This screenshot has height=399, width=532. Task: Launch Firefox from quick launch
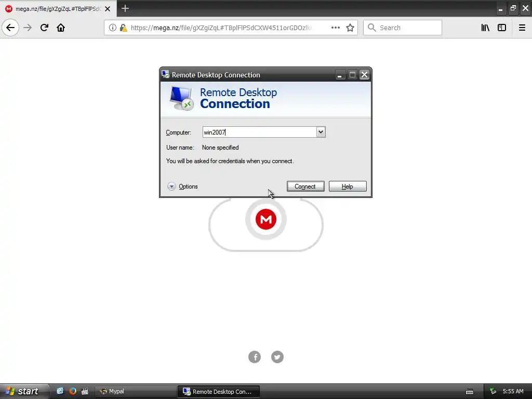72,391
